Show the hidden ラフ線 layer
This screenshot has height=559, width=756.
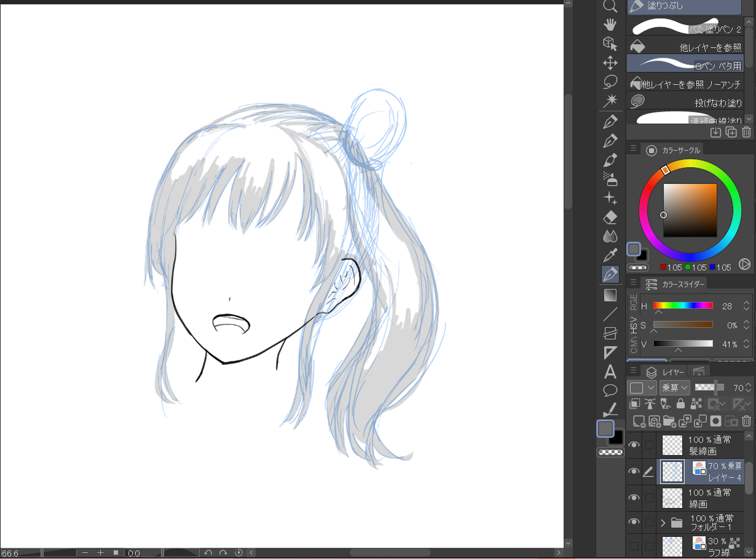tap(634, 546)
